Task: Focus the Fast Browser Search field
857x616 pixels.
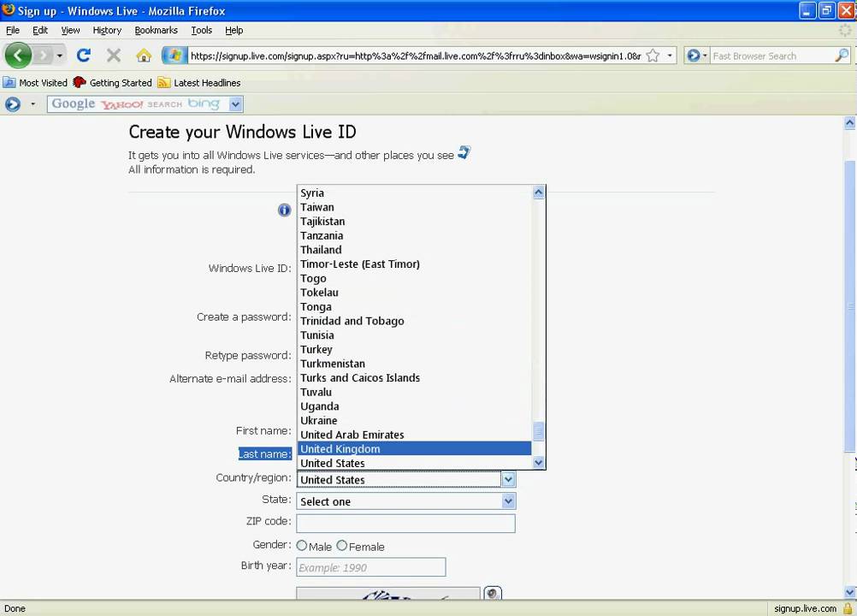Action: (771, 56)
